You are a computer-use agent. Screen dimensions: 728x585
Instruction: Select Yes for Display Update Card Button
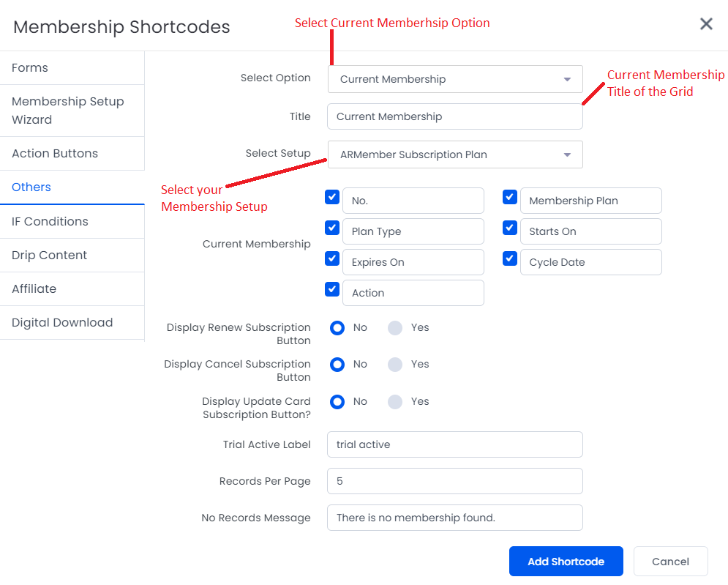tap(395, 401)
